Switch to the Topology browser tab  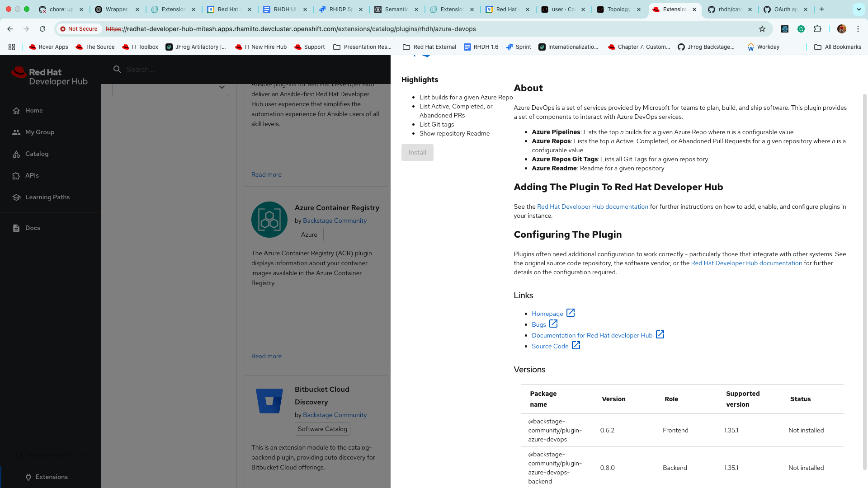(x=618, y=9)
